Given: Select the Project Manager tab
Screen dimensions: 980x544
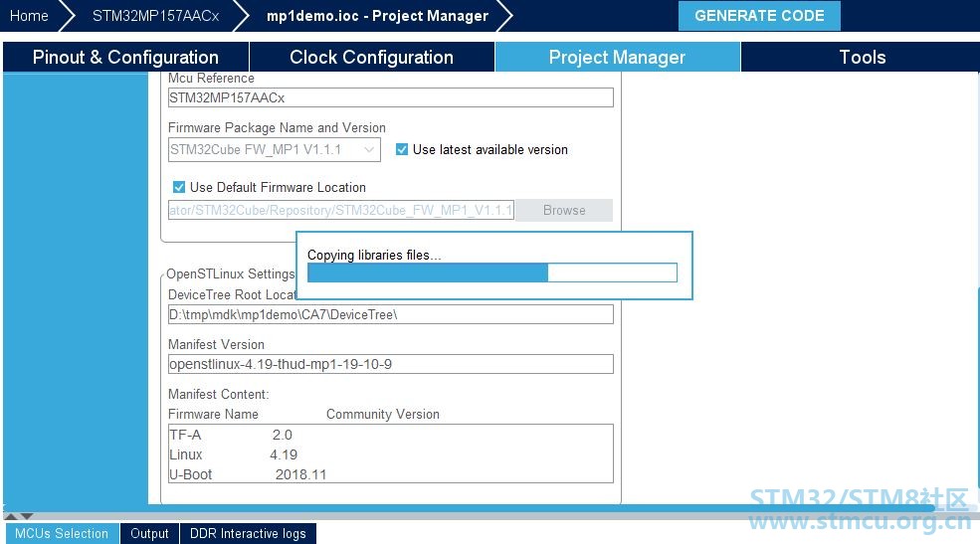Looking at the screenshot, I should click(617, 57).
